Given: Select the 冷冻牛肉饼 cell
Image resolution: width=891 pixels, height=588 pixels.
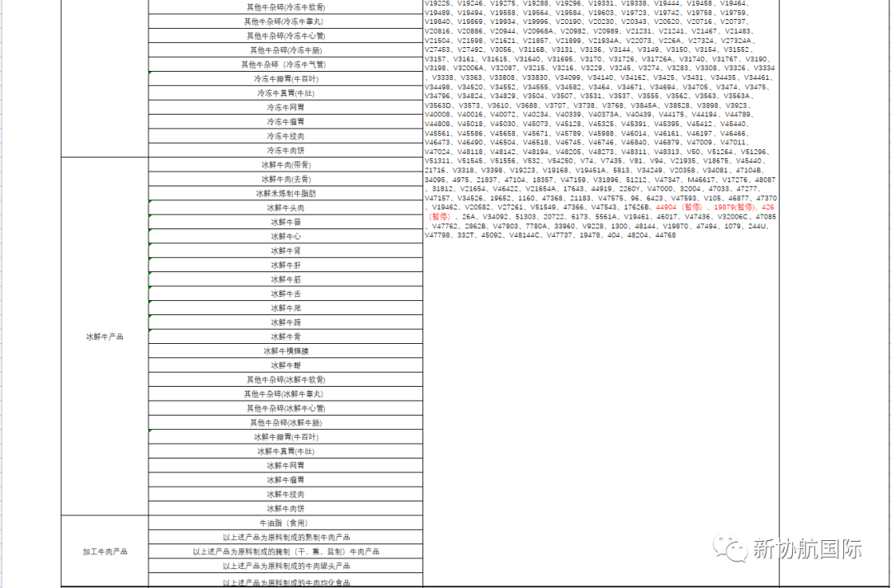Looking at the screenshot, I should coord(285,151).
